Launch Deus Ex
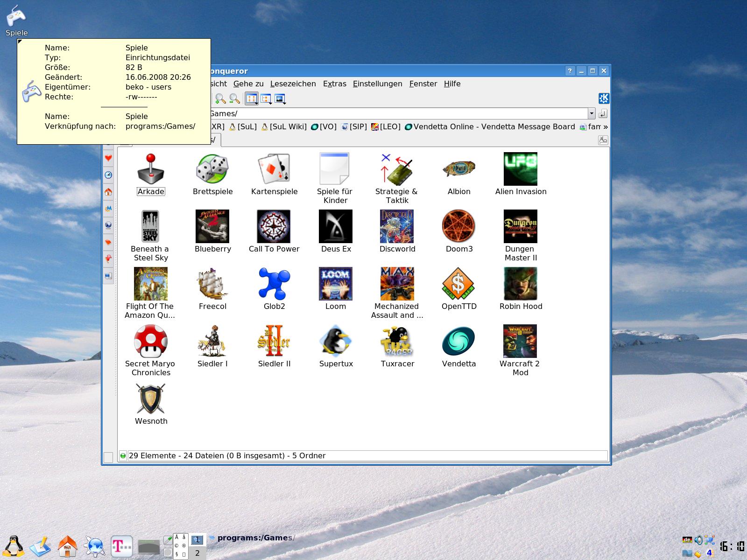 336,231
